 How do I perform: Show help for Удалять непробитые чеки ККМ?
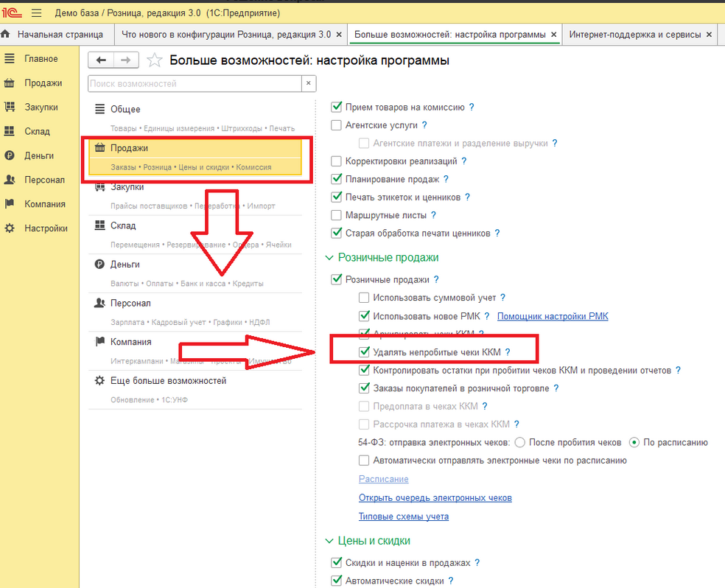507,352
